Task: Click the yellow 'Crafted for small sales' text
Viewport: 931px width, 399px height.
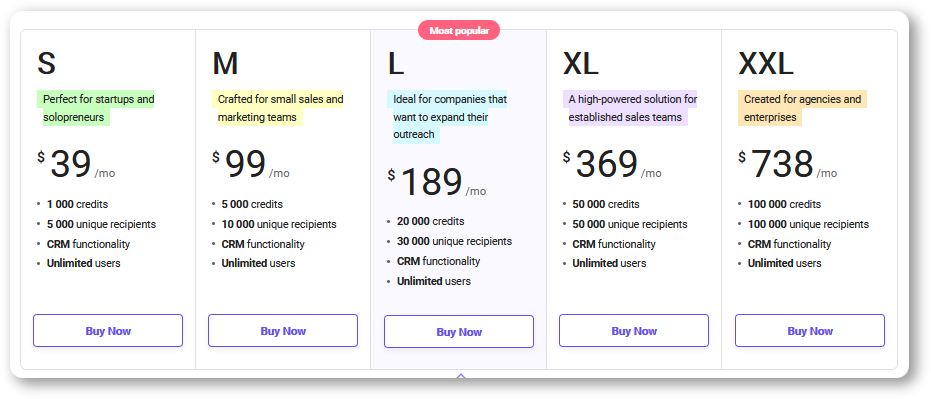Action: coord(278,108)
